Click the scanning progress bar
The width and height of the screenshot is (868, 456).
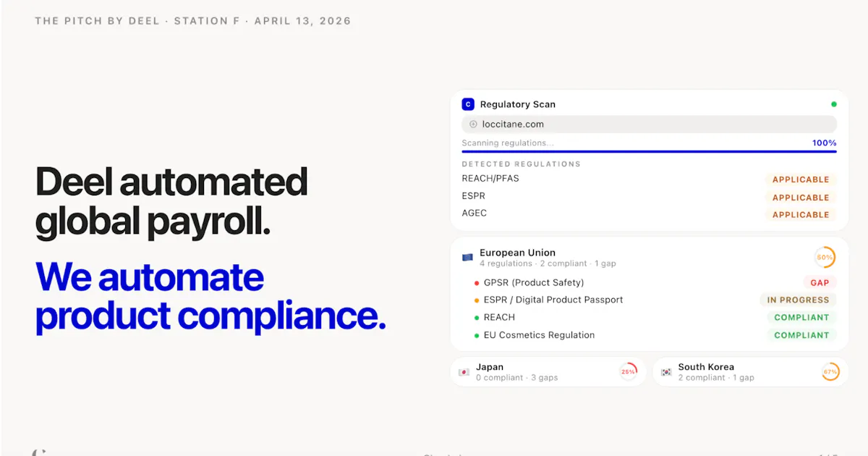click(650, 151)
